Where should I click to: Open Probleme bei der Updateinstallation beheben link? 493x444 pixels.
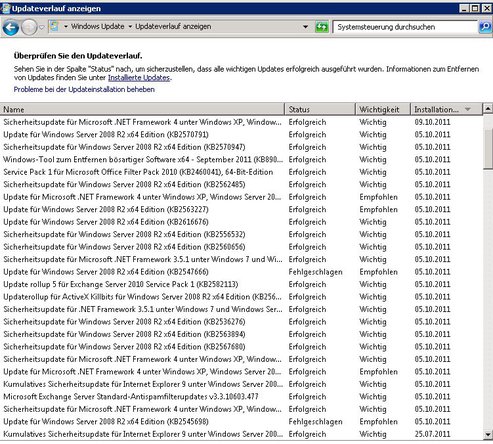click(x=84, y=89)
